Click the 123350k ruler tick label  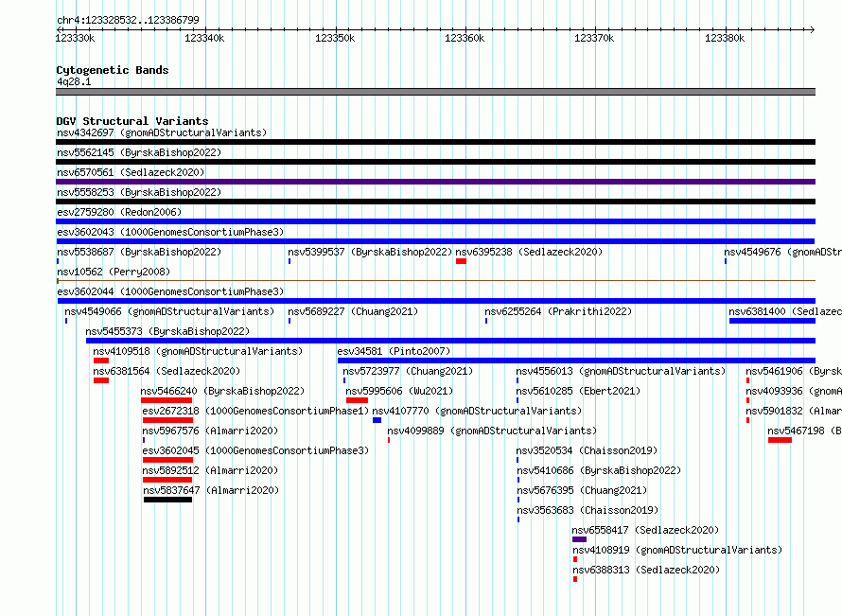tap(335, 38)
